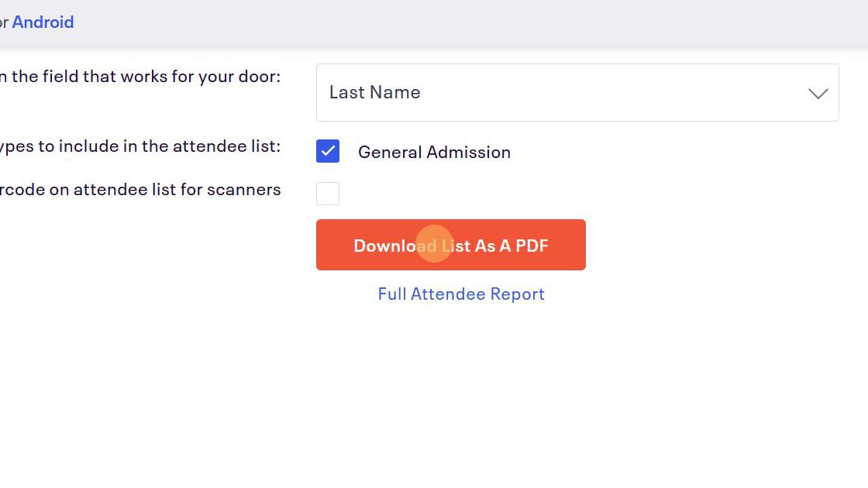Click the word 'Report' in the blue link
This screenshot has width=868, height=488.
518,294
